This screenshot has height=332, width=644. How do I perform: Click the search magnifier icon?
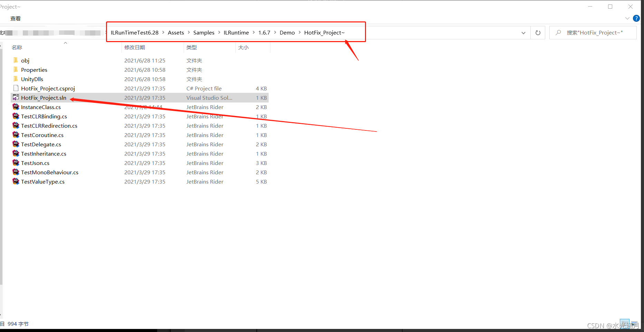pos(558,32)
